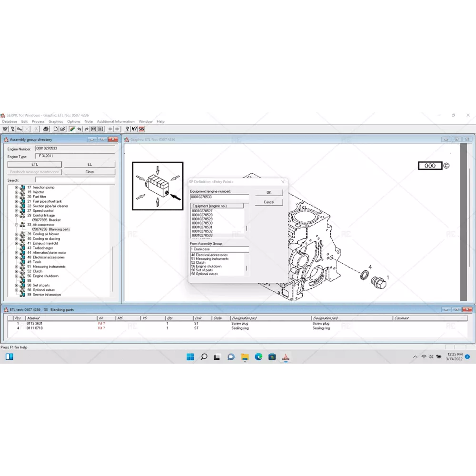The width and height of the screenshot is (476, 476).
Task: Click the open folder toolbar icon
Action: pos(62,129)
